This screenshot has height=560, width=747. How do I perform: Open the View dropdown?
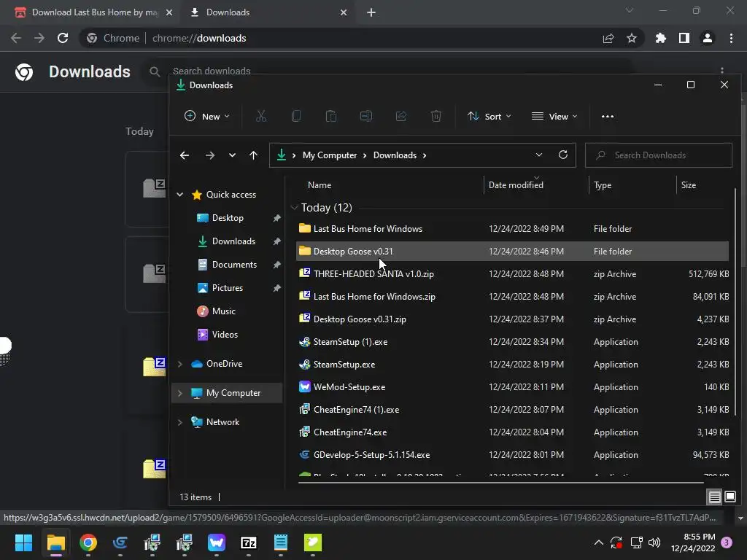coord(554,116)
